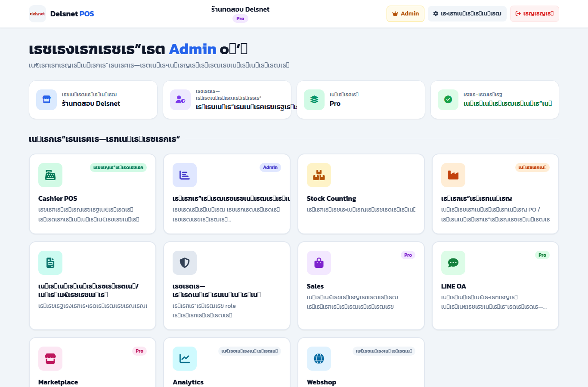This screenshot has height=387, width=588.
Task: Click the Cashier POS cash register icon
Action: (50, 175)
